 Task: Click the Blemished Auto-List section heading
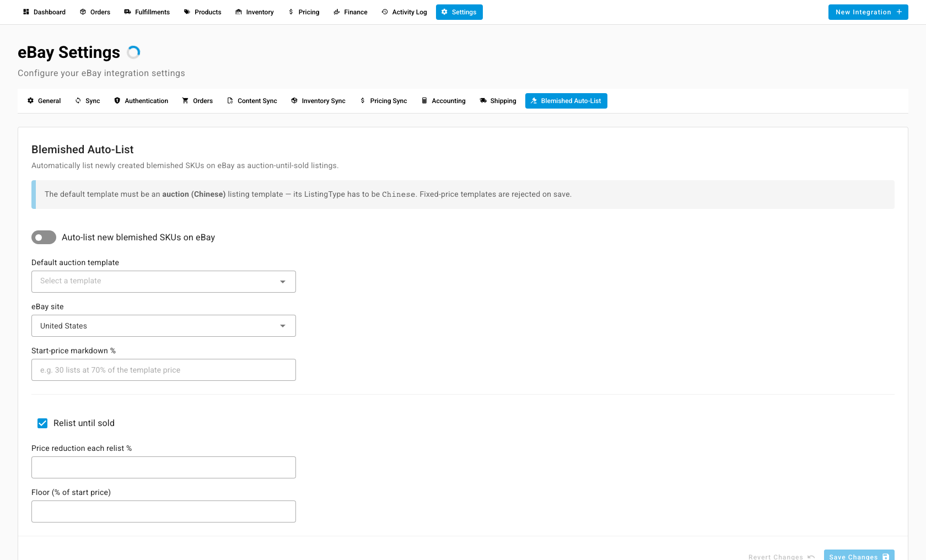[x=83, y=149]
